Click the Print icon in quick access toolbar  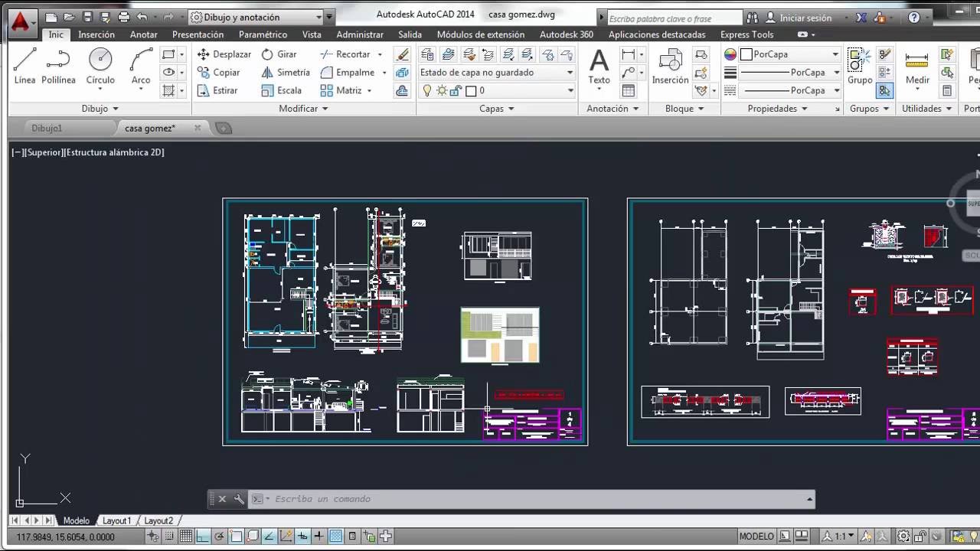(122, 17)
